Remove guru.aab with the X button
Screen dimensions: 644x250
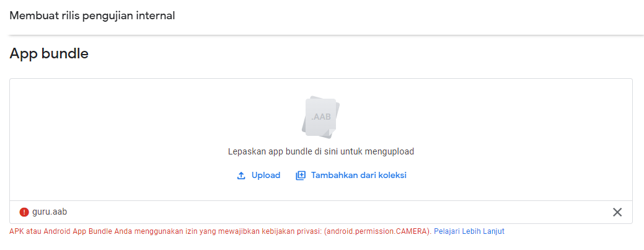point(617,212)
